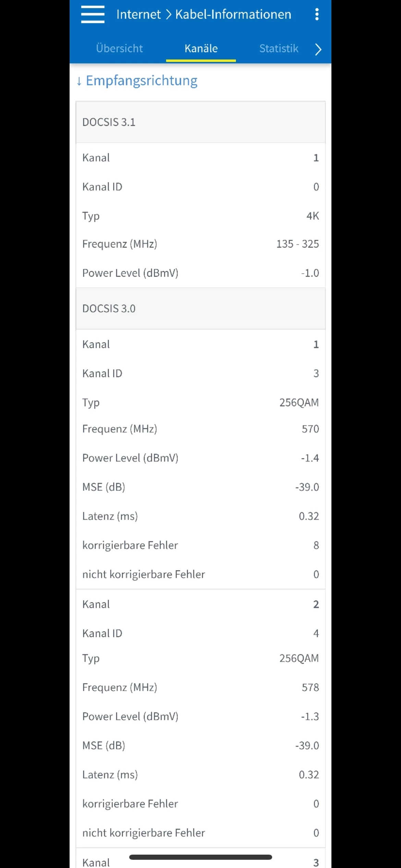This screenshot has height=868, width=401.
Task: Open the three-dot options menu
Action: pos(317,14)
